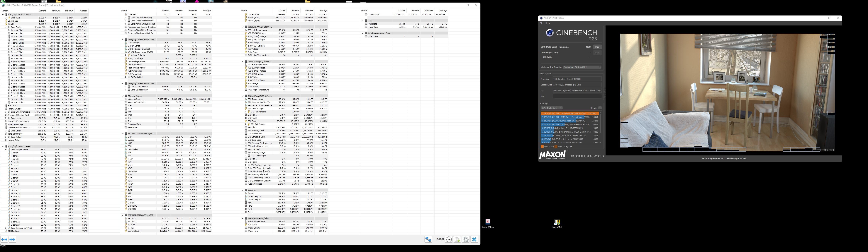The width and height of the screenshot is (868, 252).
Task: Open Minimum Test Duration dropdown
Action: [582, 67]
